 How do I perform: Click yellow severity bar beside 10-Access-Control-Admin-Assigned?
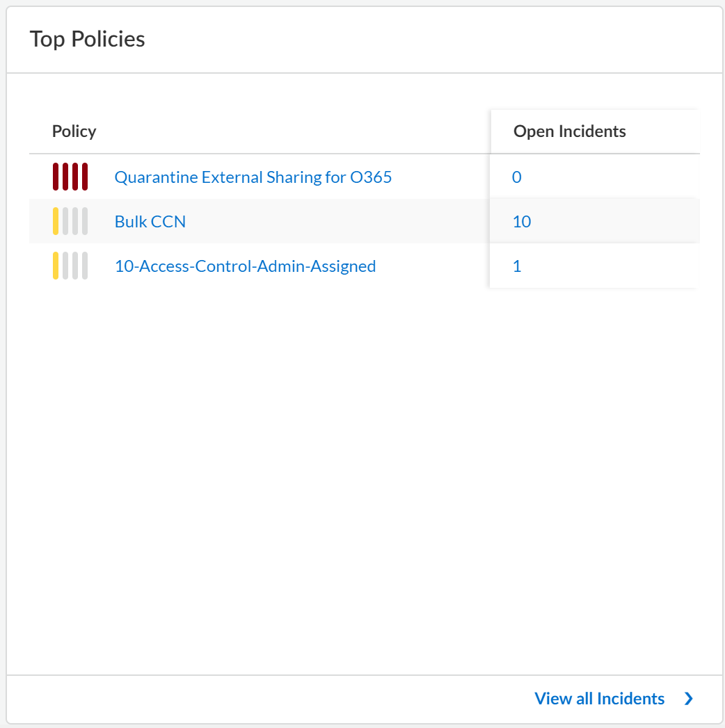pyautogui.click(x=56, y=266)
